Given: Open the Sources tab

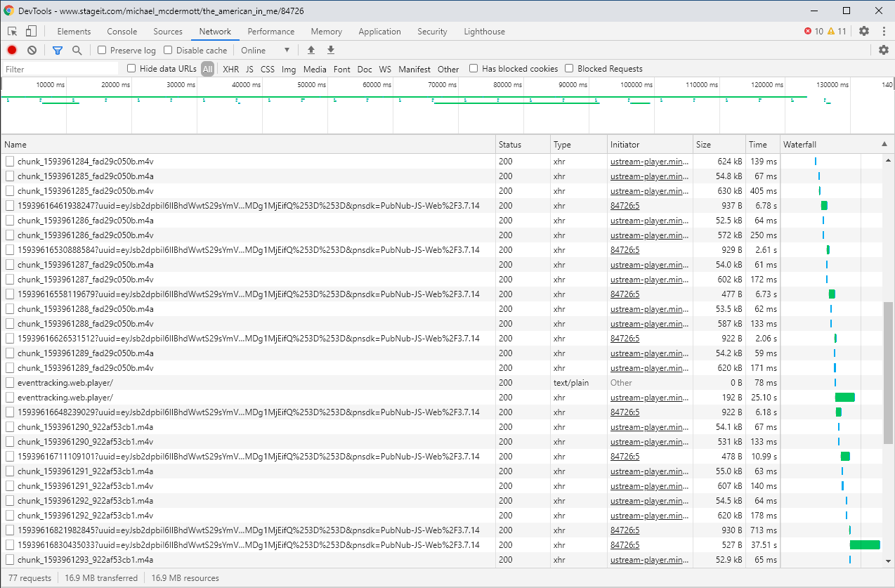Looking at the screenshot, I should click(x=168, y=32).
